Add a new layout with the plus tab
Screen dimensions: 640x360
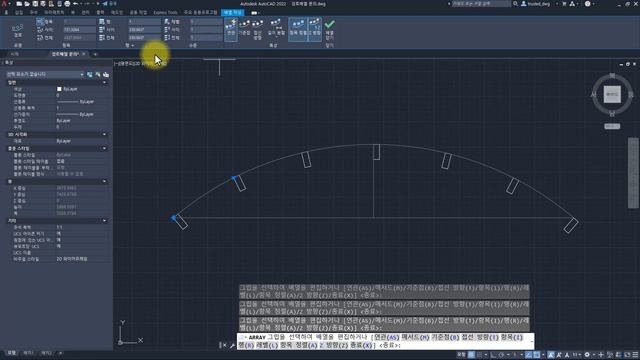60,353
